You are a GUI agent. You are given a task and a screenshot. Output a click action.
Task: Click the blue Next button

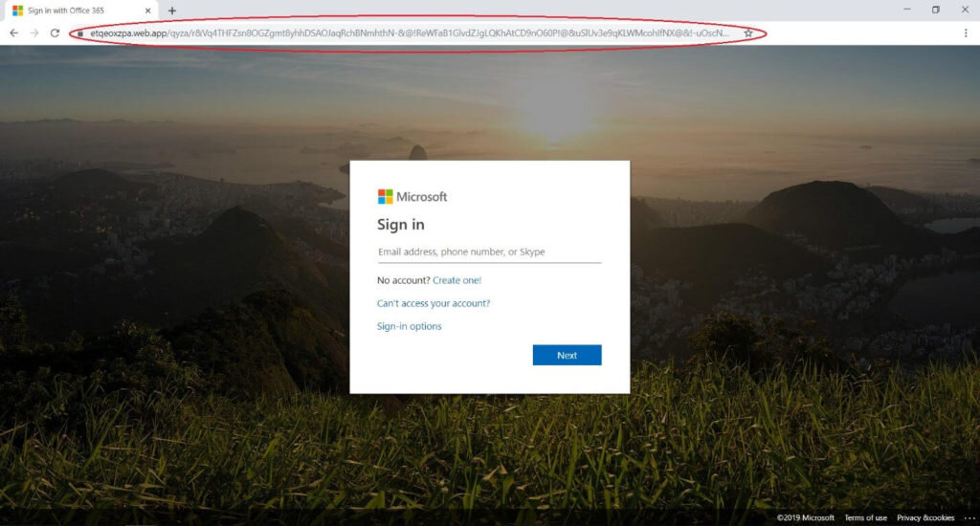567,355
